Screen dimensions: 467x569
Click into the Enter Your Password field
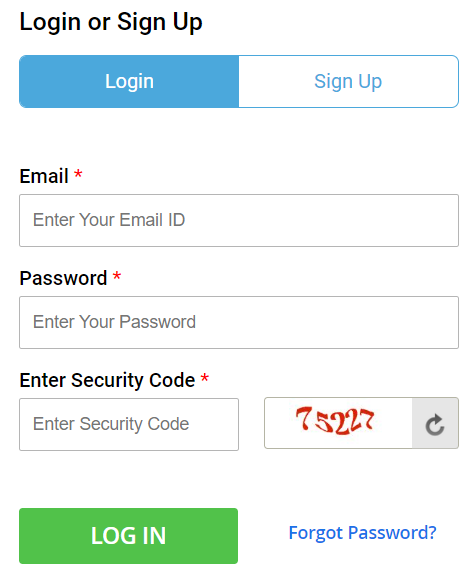[x=239, y=322]
